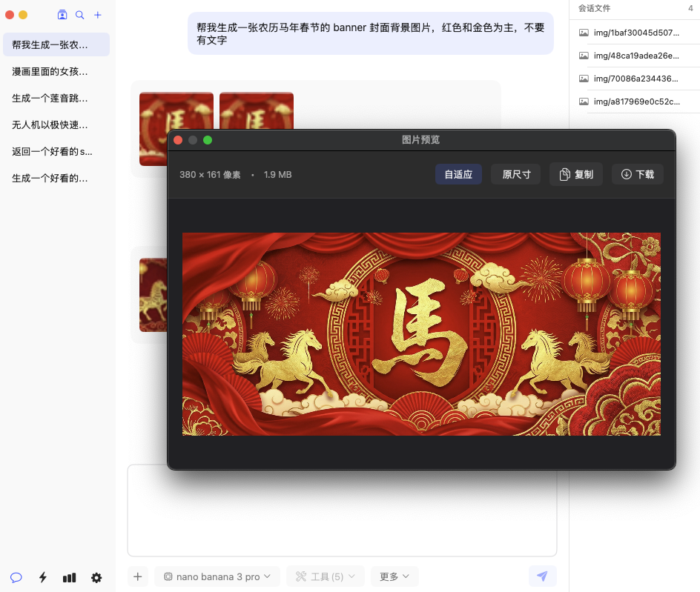Switch preview to 原尺寸 original size

pyautogui.click(x=516, y=175)
